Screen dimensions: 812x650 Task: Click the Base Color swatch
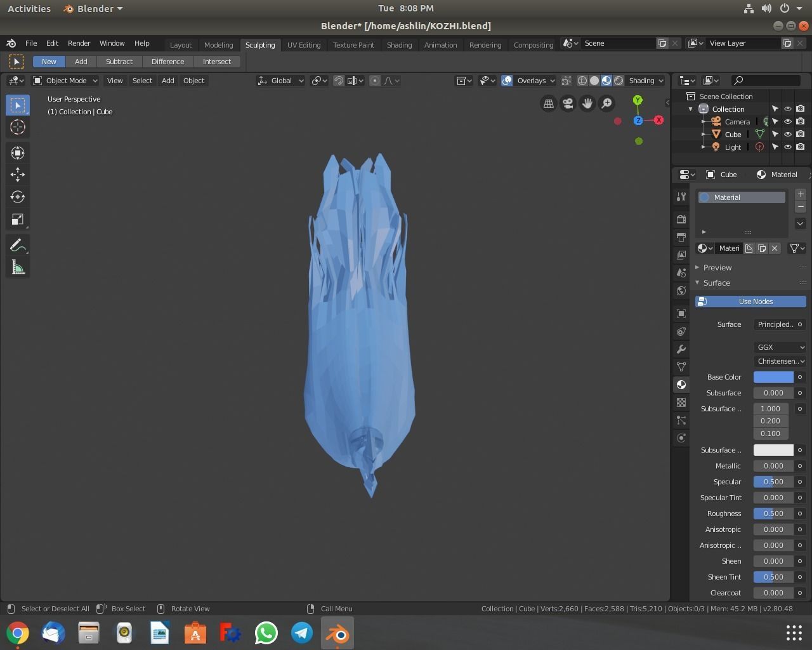(x=773, y=377)
